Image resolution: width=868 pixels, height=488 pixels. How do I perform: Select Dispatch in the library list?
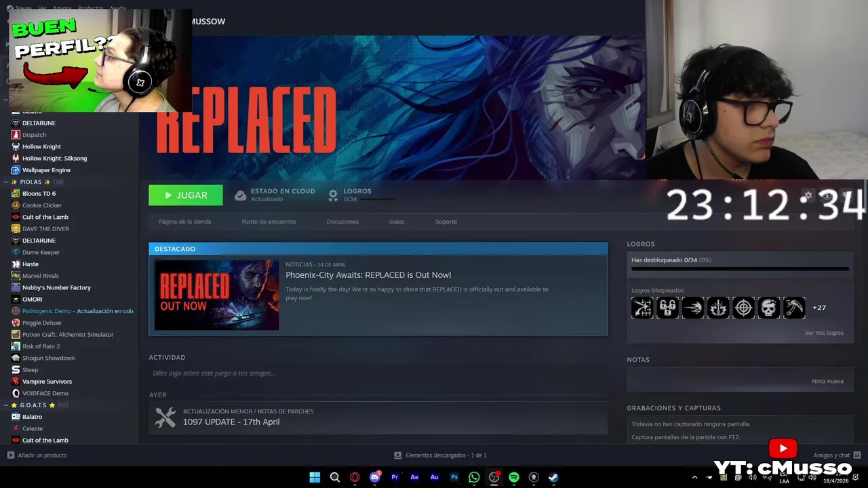pyautogui.click(x=35, y=135)
